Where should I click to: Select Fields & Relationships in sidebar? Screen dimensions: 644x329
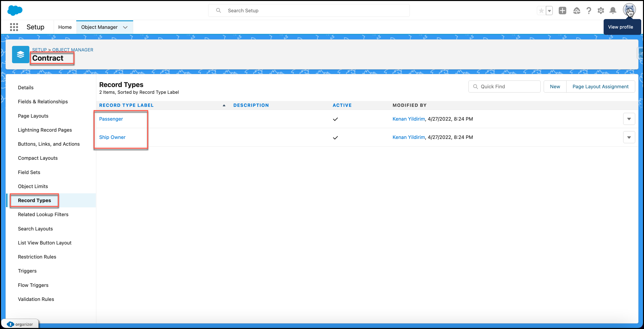pos(43,102)
